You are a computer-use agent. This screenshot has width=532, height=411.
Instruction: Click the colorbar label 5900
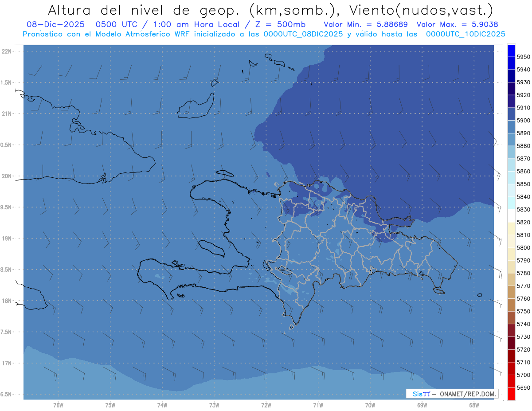coord(523,121)
